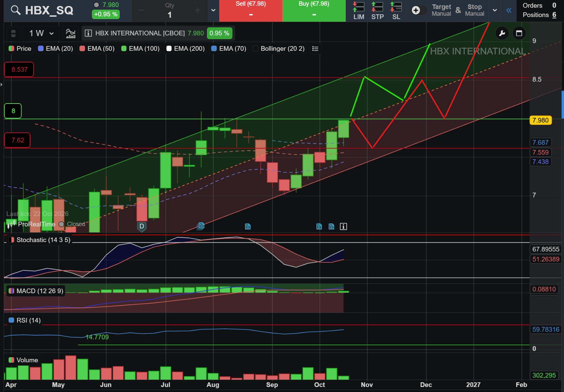The width and height of the screenshot is (564, 392).
Task: Click the info marker on time axis
Action: pos(343,227)
